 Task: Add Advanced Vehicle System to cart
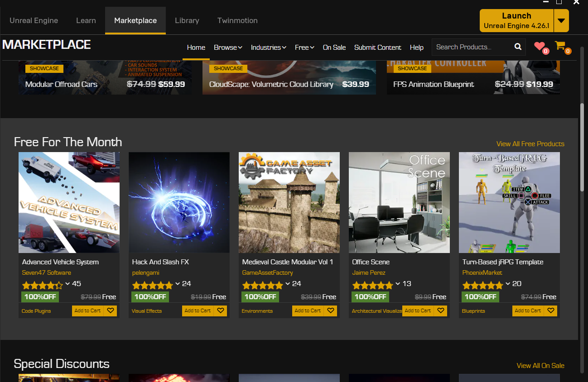click(88, 311)
